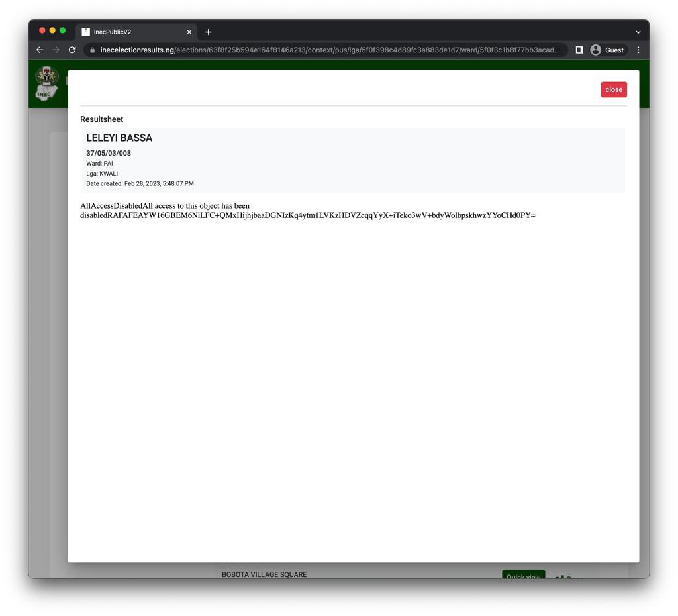Click the green maximize window button

pyautogui.click(x=63, y=30)
